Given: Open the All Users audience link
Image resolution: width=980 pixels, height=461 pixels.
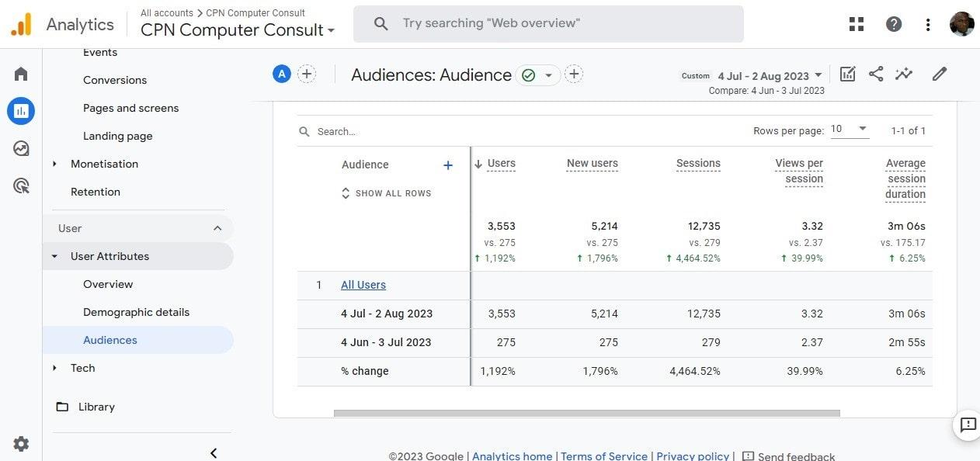Looking at the screenshot, I should [363, 285].
